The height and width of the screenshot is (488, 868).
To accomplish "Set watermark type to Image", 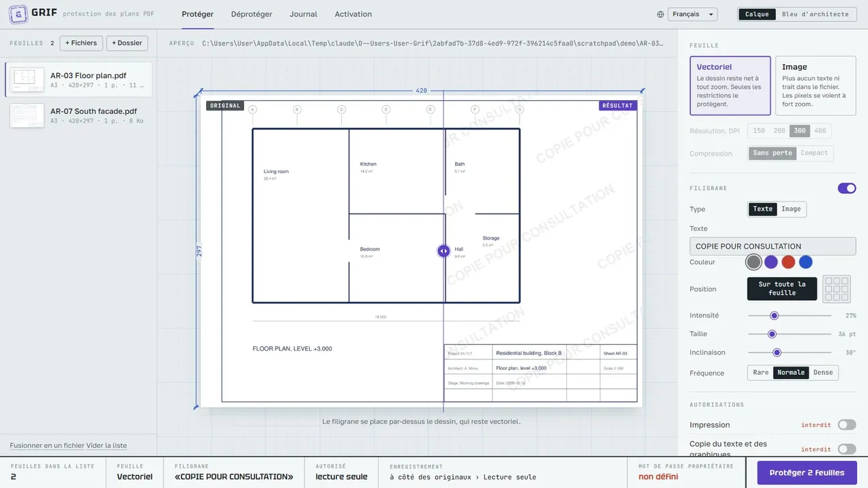I will [791, 209].
